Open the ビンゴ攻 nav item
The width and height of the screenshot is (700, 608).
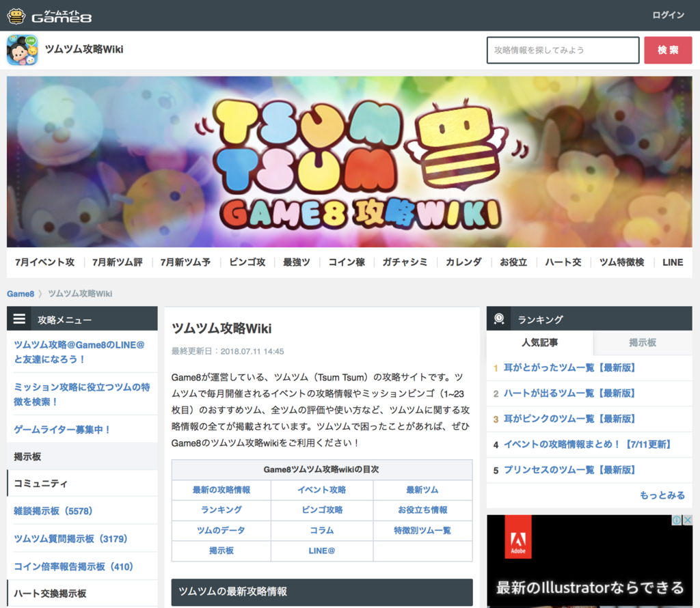[x=247, y=262]
